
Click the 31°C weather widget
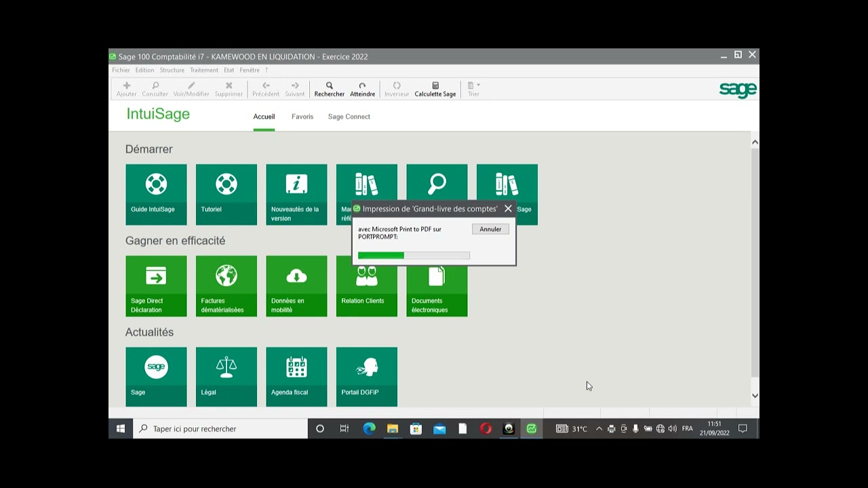(572, 428)
